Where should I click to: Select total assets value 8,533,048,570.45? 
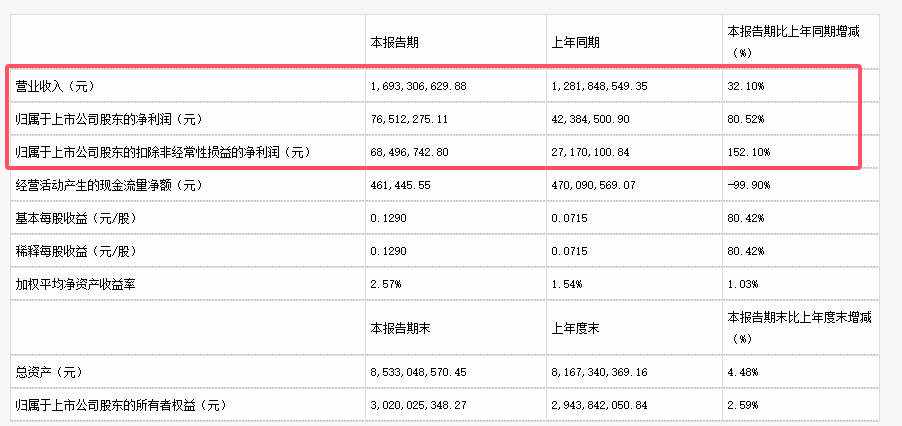tap(418, 371)
